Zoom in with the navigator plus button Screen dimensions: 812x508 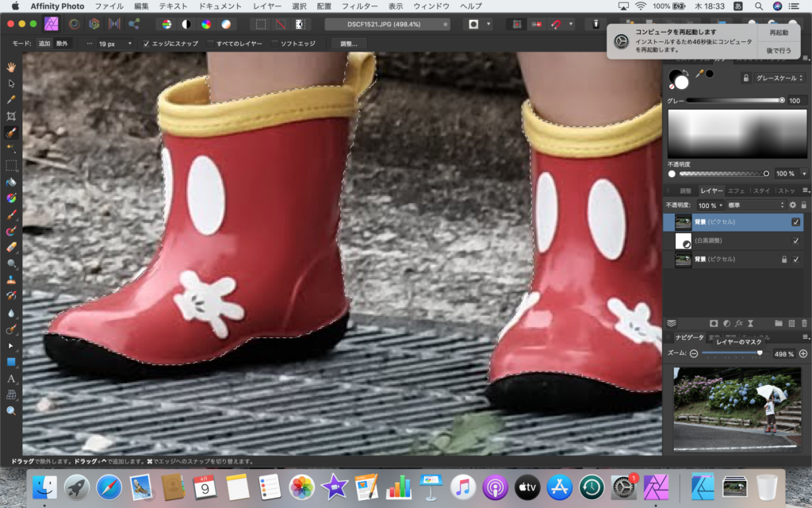[803, 353]
